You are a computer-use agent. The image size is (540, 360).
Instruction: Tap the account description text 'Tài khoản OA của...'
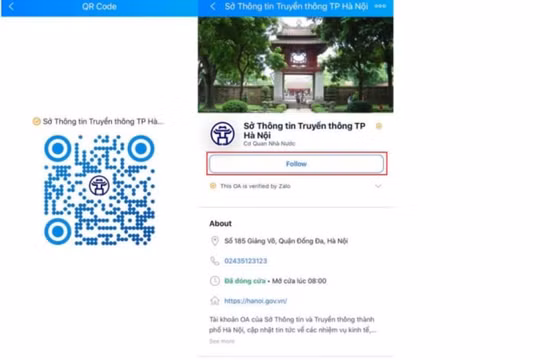292,325
